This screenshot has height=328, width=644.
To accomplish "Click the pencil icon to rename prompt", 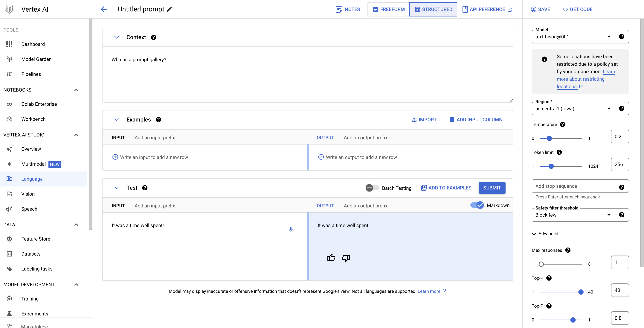I will point(170,10).
